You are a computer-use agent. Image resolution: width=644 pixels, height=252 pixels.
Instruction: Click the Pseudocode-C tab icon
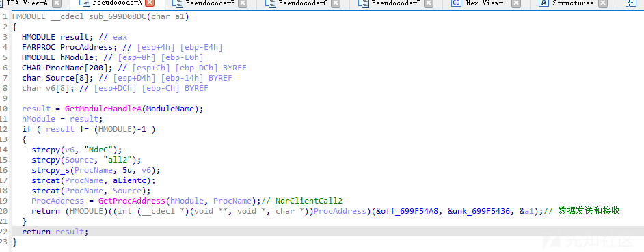[270, 3]
